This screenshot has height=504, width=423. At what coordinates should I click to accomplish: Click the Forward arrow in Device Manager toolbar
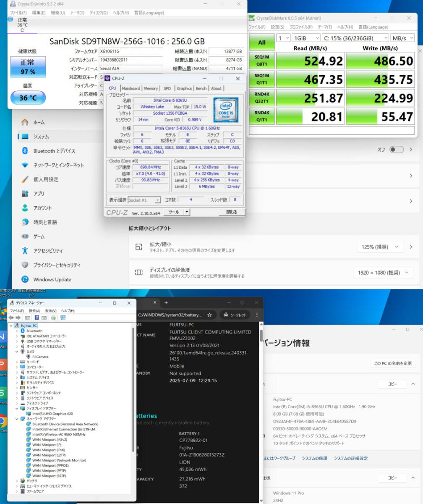tap(18, 318)
